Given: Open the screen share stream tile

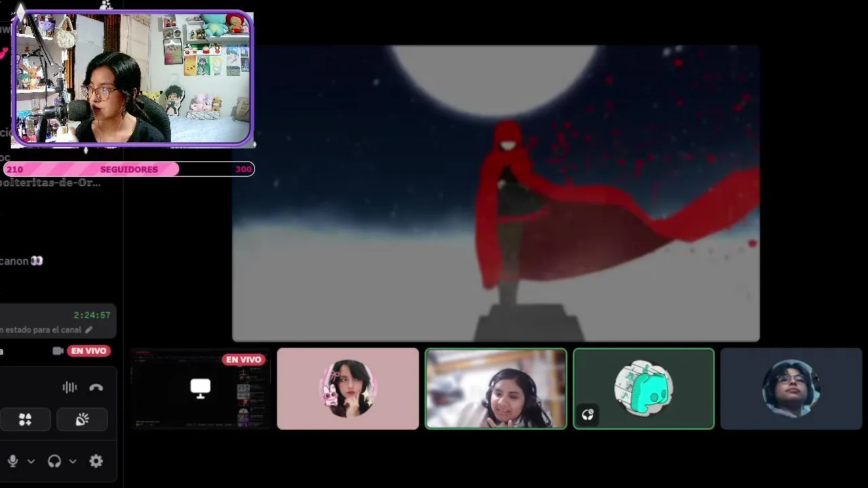Looking at the screenshot, I should click(200, 388).
